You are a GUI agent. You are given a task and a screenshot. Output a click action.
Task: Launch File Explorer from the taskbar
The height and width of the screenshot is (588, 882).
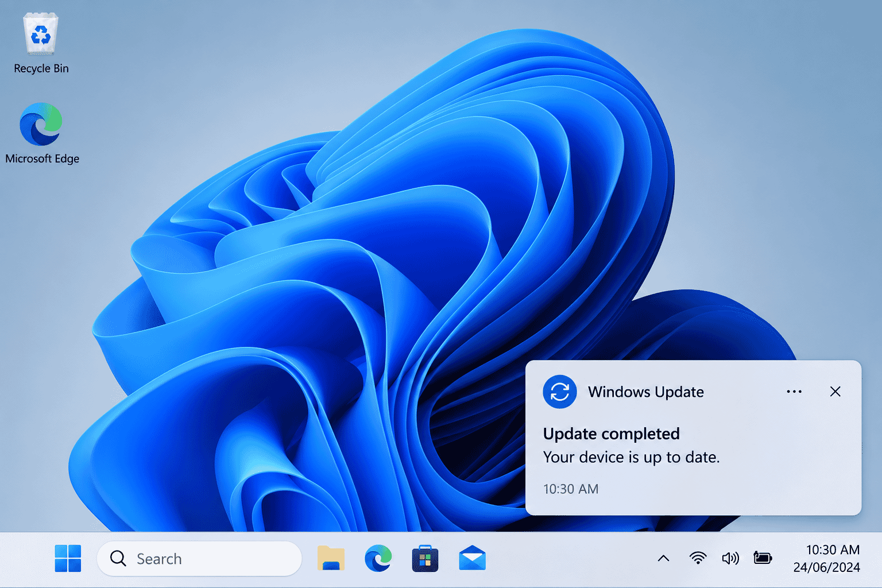(x=331, y=558)
